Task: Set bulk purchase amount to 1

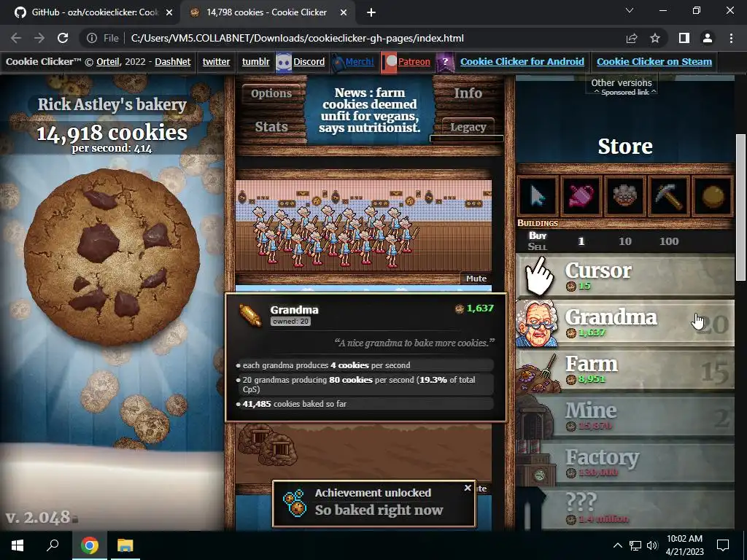Action: point(581,241)
